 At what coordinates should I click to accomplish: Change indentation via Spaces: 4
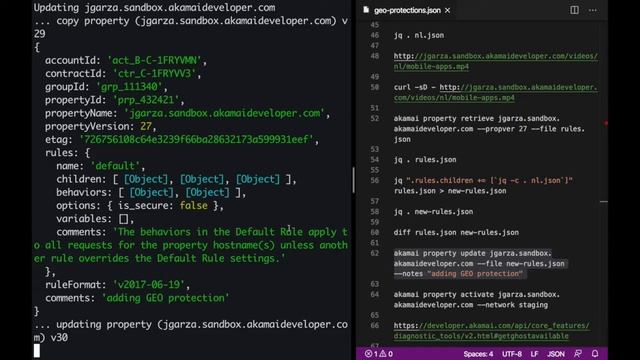[478, 354]
